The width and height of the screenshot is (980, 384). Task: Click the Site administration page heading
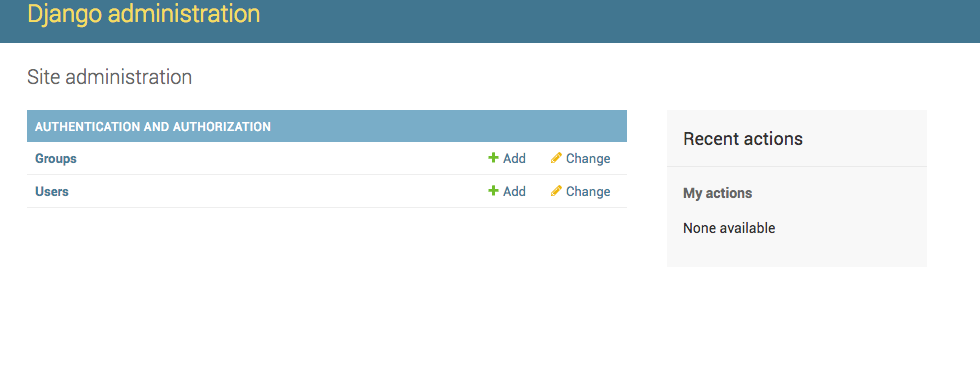(x=109, y=78)
